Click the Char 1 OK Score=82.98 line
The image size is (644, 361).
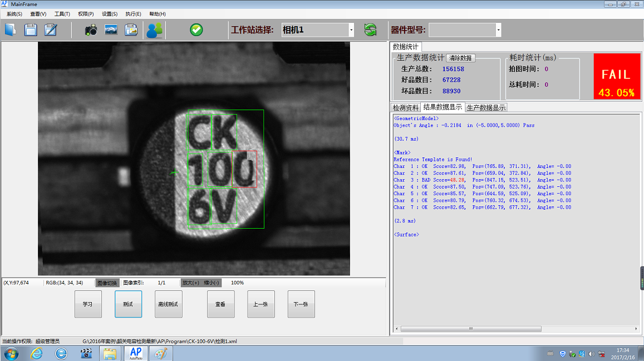482,166
